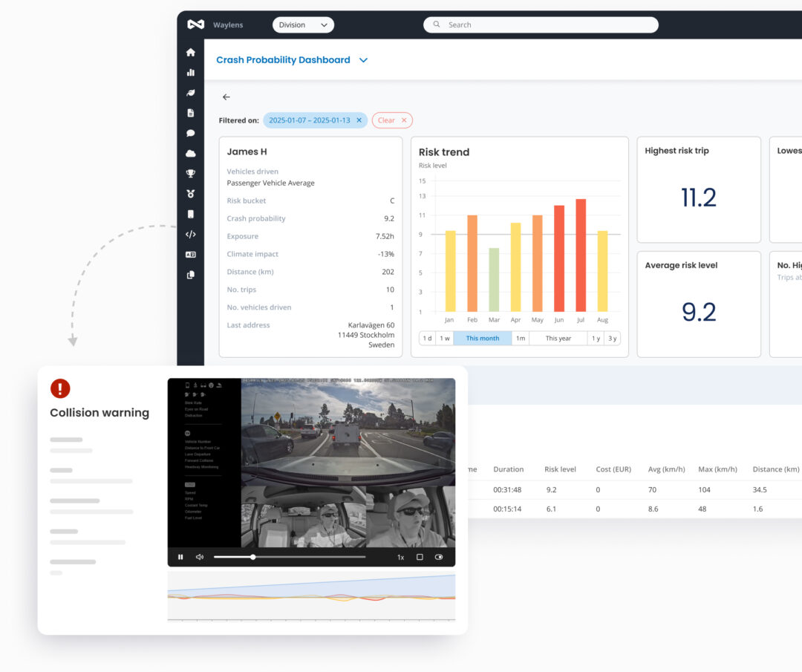The width and height of the screenshot is (802, 672).
Task: Open the Home icon in the sidebar
Action: point(191,52)
